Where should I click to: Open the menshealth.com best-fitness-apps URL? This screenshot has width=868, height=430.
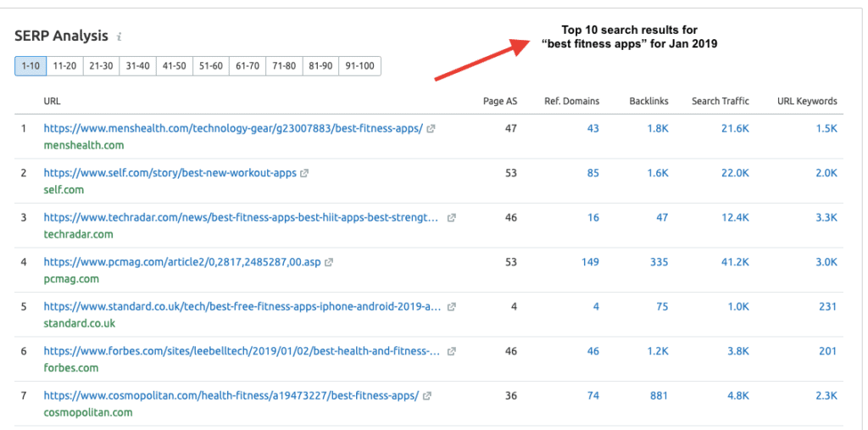point(233,129)
